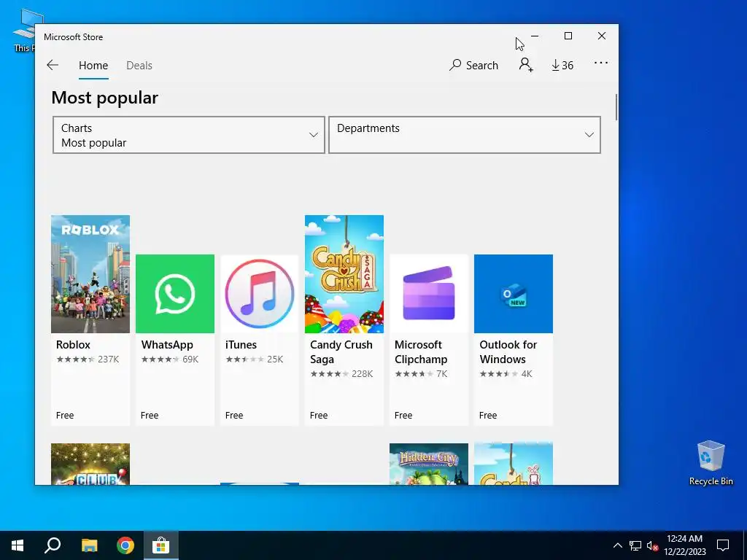Open the Windows Start menu

coord(18,545)
